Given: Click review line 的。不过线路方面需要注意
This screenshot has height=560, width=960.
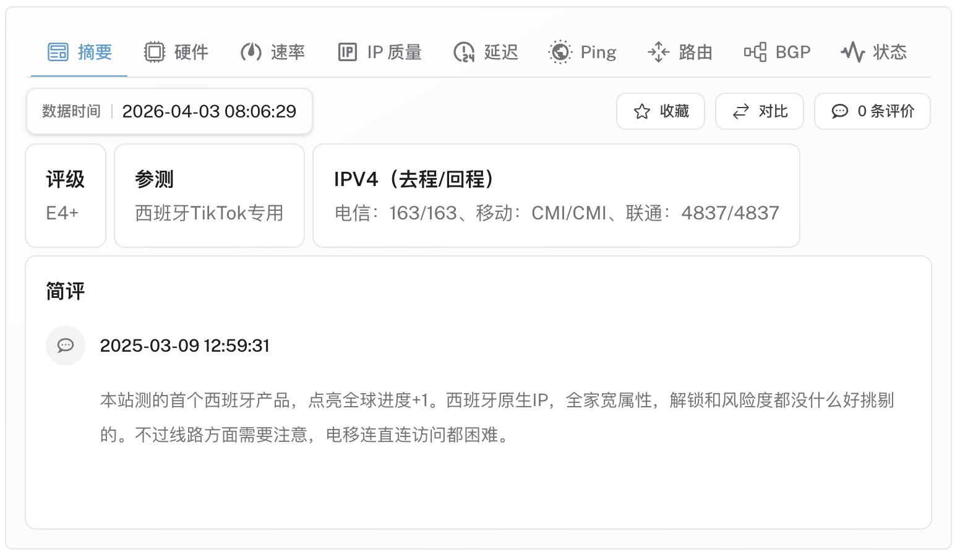Looking at the screenshot, I should 306,435.
